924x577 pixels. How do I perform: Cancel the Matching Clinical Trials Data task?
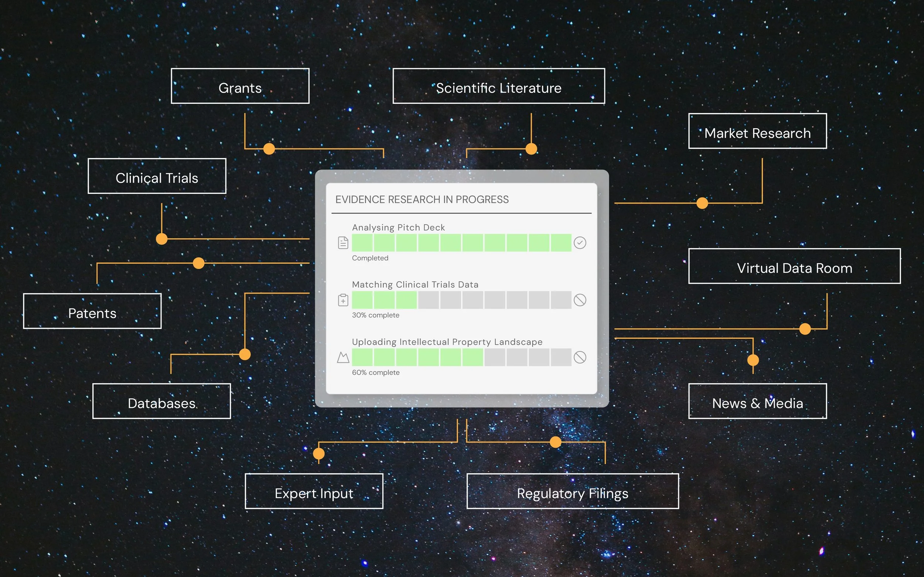[580, 300]
